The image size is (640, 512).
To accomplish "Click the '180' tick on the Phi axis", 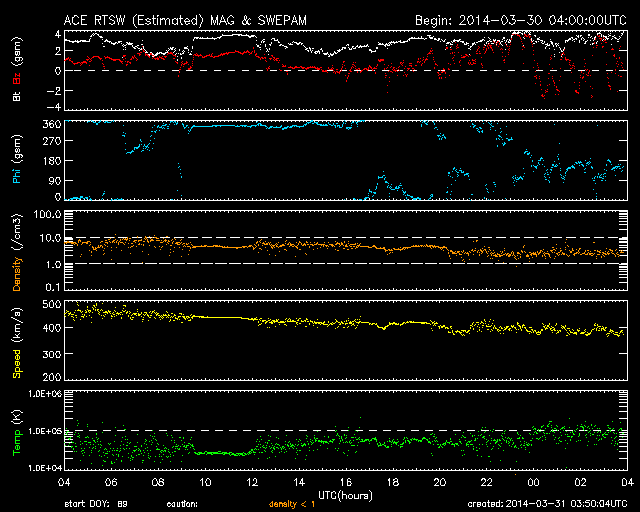I will click(52, 160).
